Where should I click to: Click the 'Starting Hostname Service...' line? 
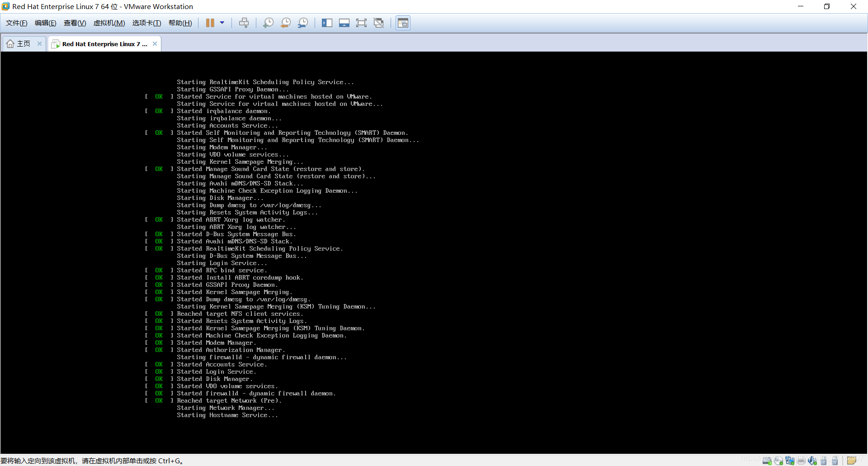click(227, 415)
